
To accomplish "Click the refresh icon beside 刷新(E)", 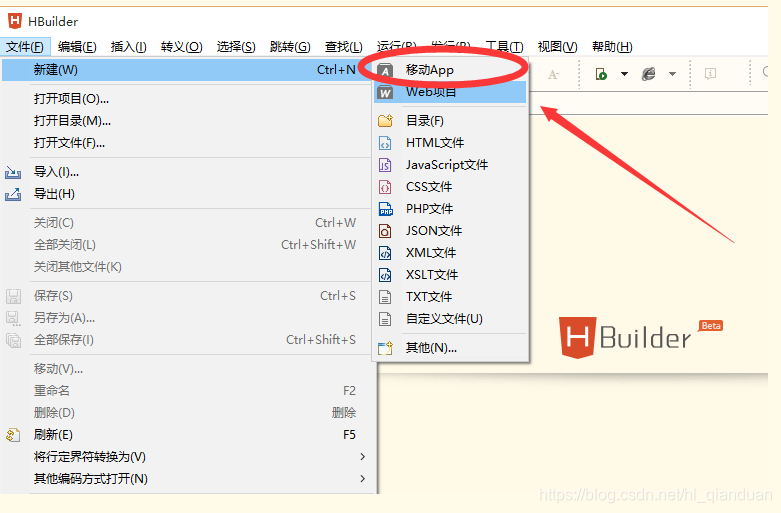I will [x=13, y=435].
